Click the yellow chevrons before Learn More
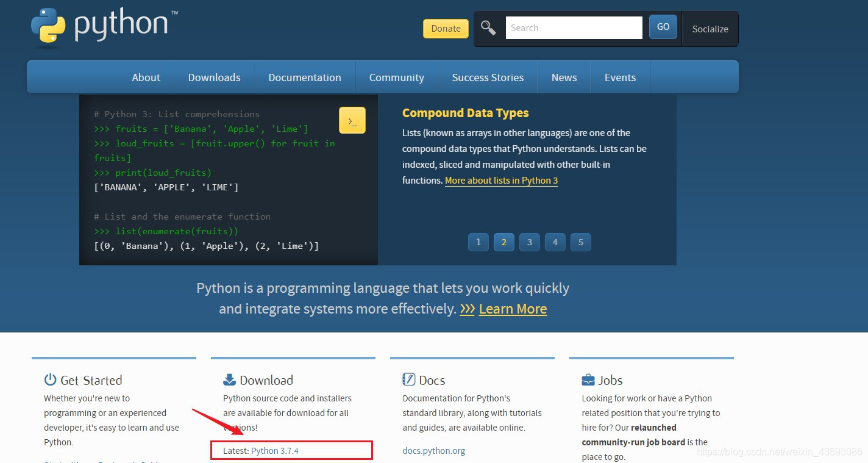 point(467,309)
